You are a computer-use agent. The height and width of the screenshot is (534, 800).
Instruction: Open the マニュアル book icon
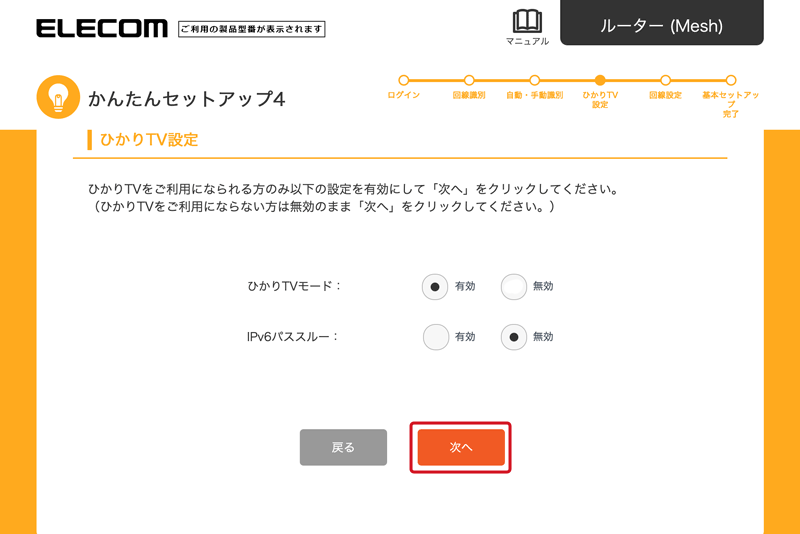pos(527,22)
